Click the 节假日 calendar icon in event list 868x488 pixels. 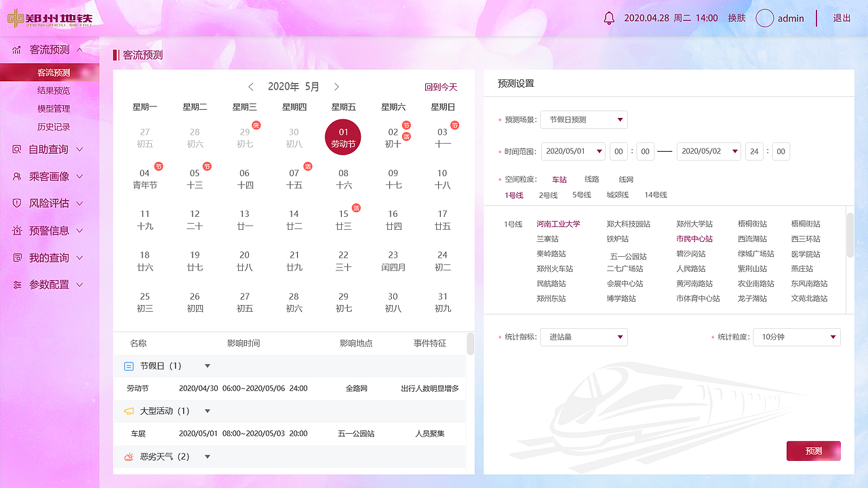click(x=129, y=366)
